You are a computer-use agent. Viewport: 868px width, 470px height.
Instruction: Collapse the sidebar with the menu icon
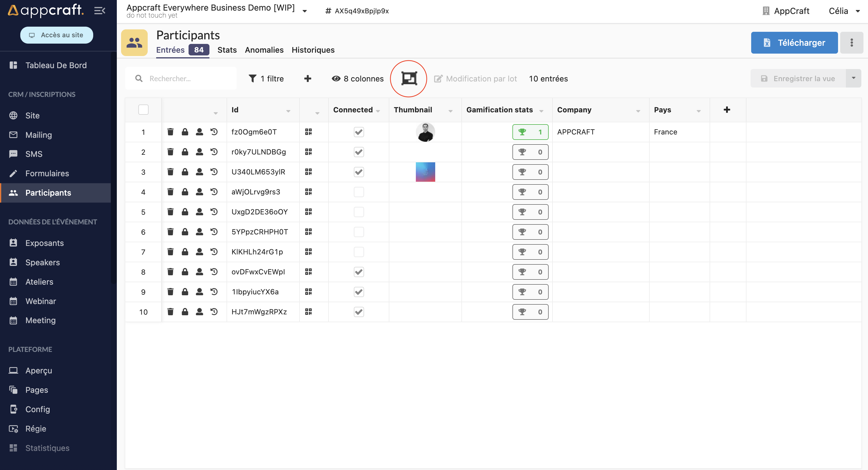(99, 11)
